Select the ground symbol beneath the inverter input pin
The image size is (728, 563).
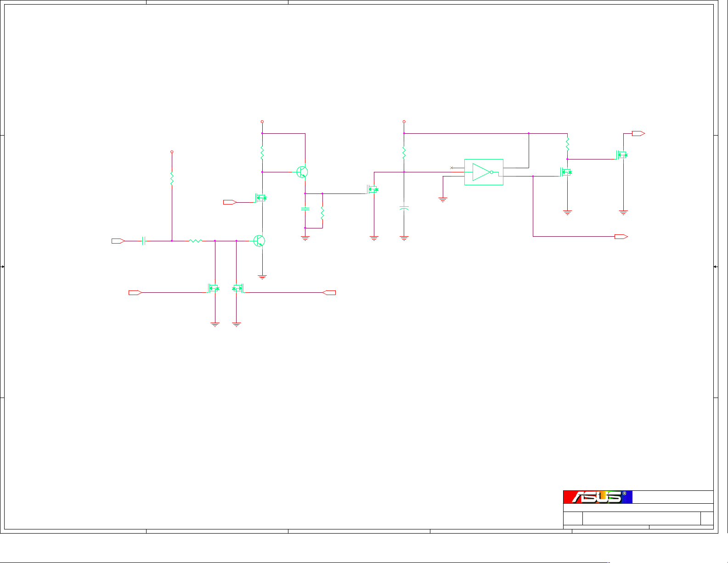(443, 199)
